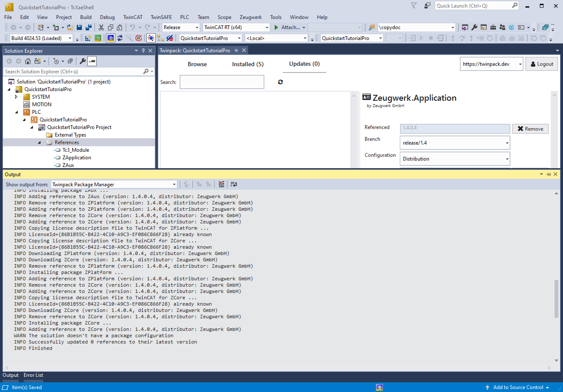This screenshot has width=563, height=392.
Task: Click the Show Sub Items icon
Action: 160,38
